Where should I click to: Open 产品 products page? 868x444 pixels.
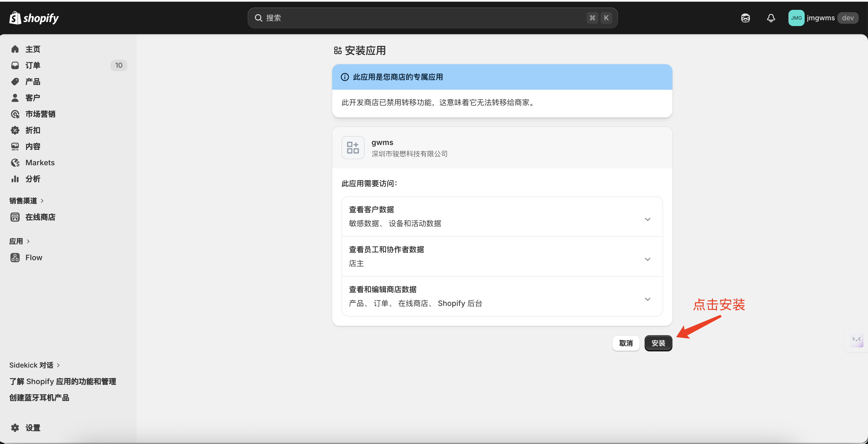click(33, 82)
